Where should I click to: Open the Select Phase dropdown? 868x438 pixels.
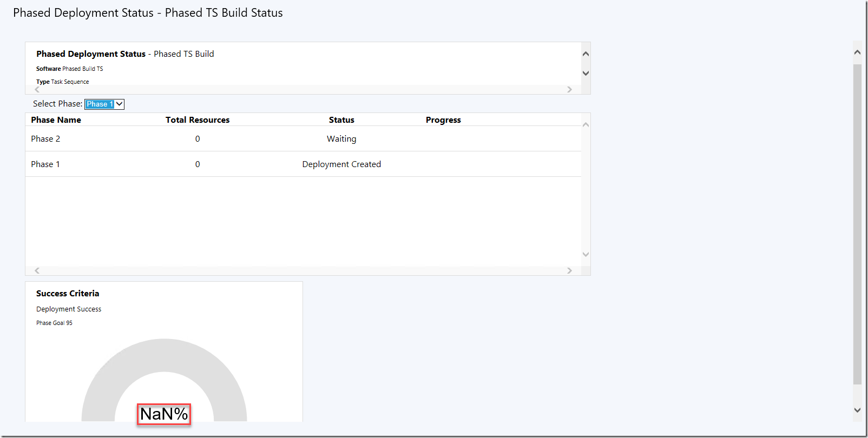tap(104, 104)
